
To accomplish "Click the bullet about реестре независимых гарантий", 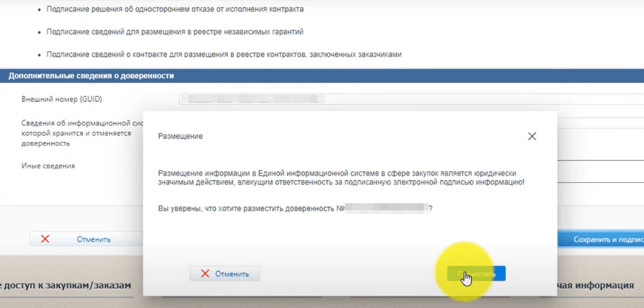I will pyautogui.click(x=175, y=31).
